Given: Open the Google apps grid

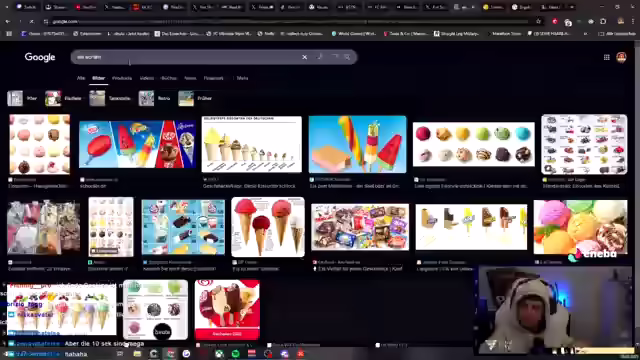Looking at the screenshot, I should pyautogui.click(x=607, y=58).
